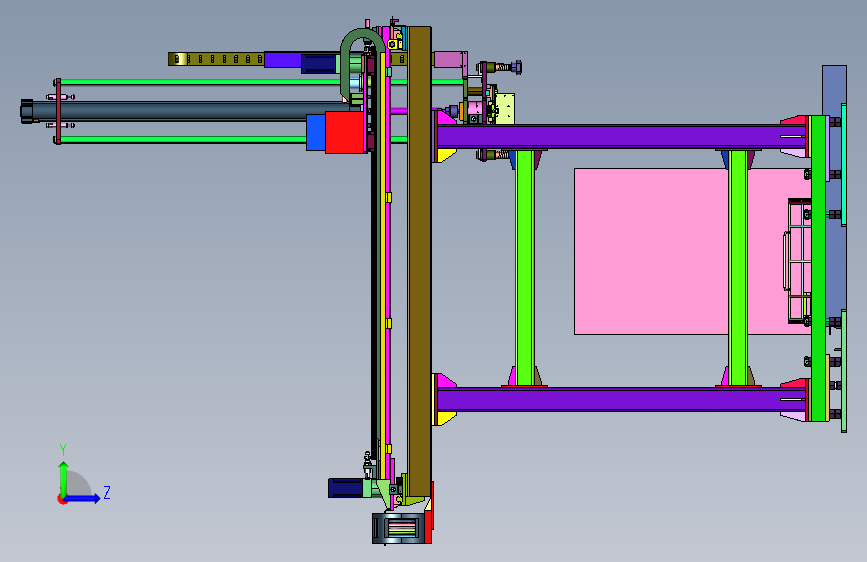Click the Z axis label on the triad
The height and width of the screenshot is (562, 867).
[x=107, y=492]
